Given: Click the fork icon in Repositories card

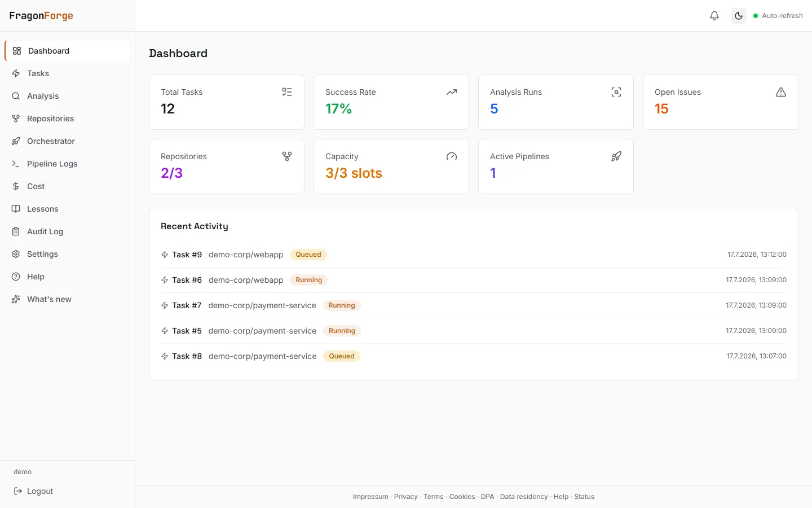Looking at the screenshot, I should [287, 156].
